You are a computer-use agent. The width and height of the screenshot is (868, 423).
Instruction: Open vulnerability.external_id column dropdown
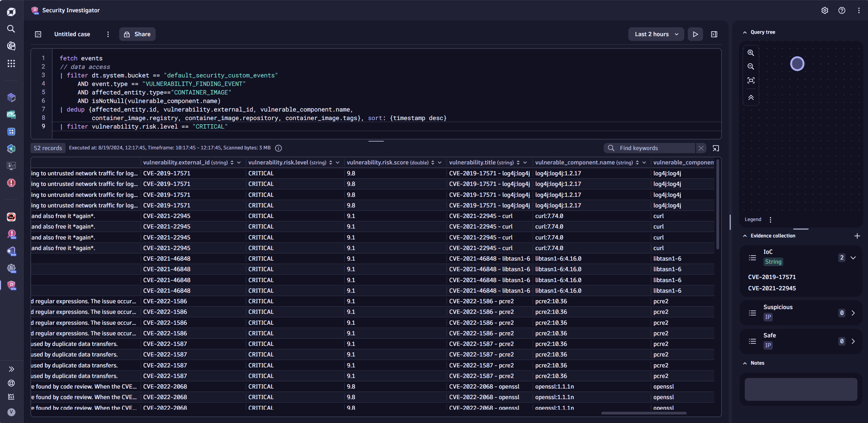pos(239,163)
